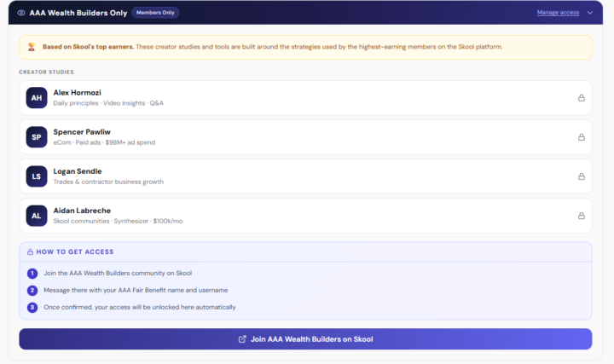Viewport: 614px width, 364px height.
Task: Click the AL avatar for Aidan Labreche
Action: tap(37, 216)
